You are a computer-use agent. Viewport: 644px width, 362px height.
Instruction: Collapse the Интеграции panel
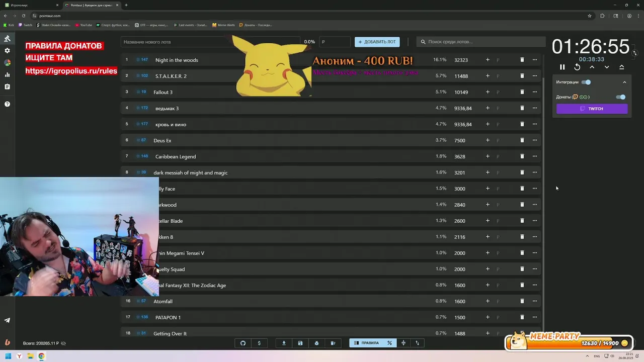pos(624,82)
